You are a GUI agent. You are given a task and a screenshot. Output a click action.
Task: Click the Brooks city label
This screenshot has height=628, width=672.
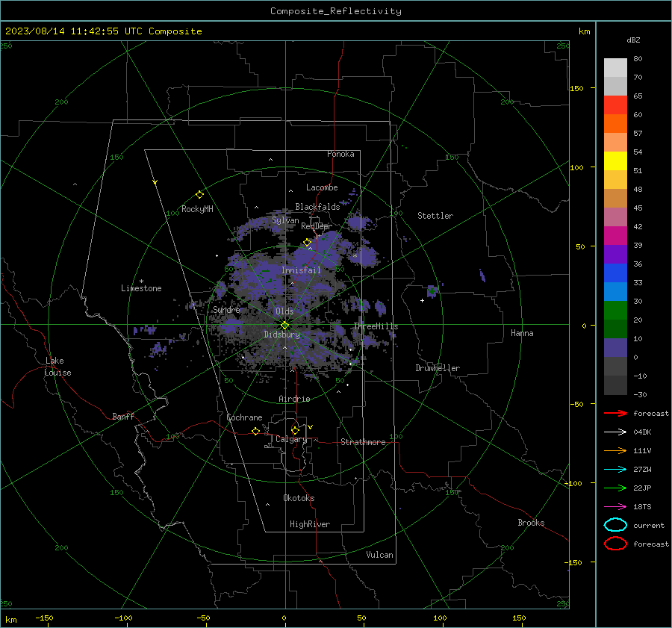click(x=531, y=523)
